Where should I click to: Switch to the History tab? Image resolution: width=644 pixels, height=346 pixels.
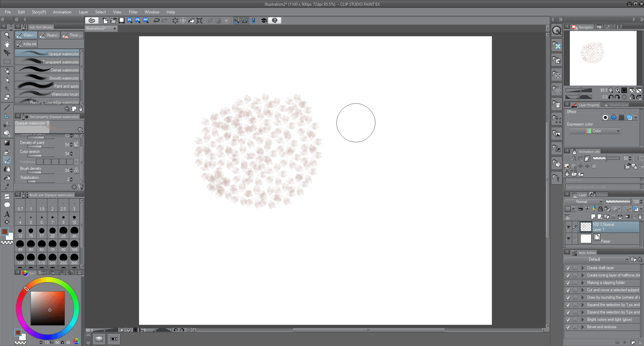point(599,195)
